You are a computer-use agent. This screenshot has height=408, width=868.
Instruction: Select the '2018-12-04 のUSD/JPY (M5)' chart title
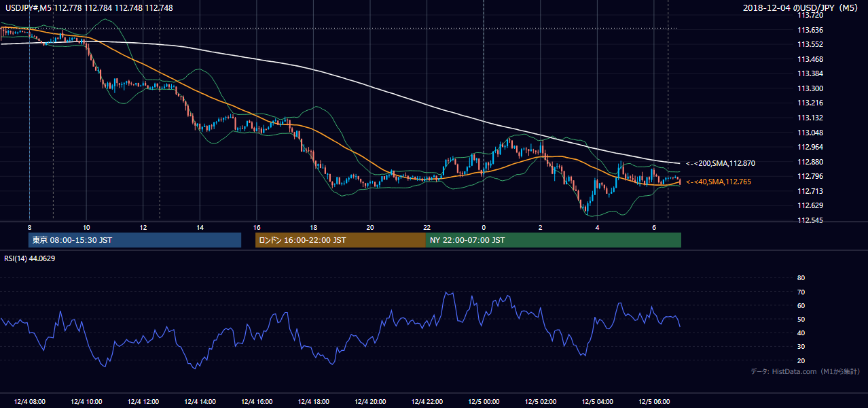tap(801, 8)
